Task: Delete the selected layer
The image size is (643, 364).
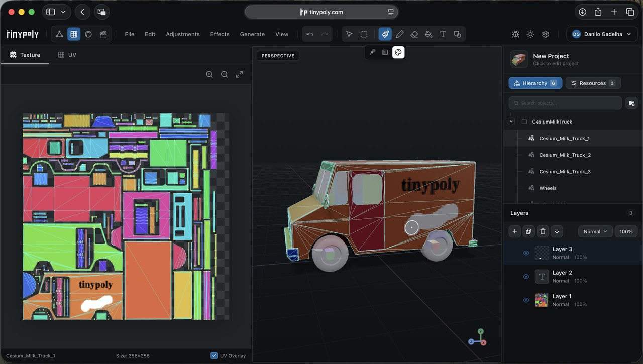Action: 542,231
